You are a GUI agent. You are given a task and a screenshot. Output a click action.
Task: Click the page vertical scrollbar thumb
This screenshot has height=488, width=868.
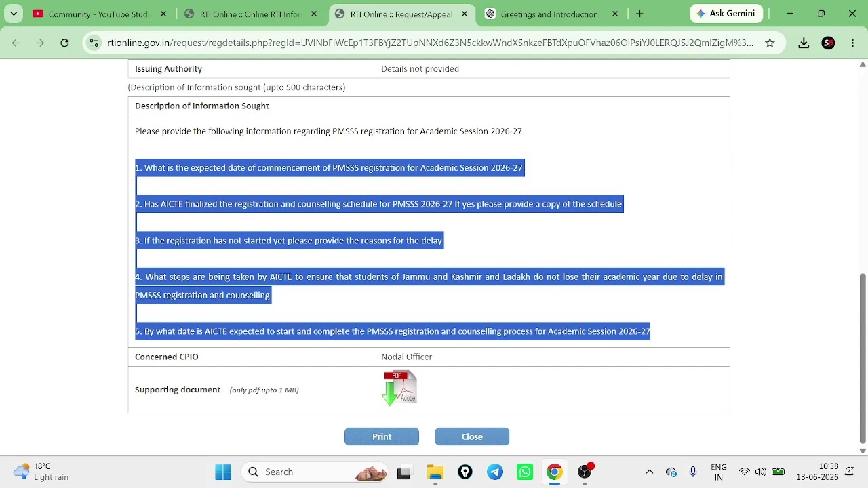pos(863,357)
